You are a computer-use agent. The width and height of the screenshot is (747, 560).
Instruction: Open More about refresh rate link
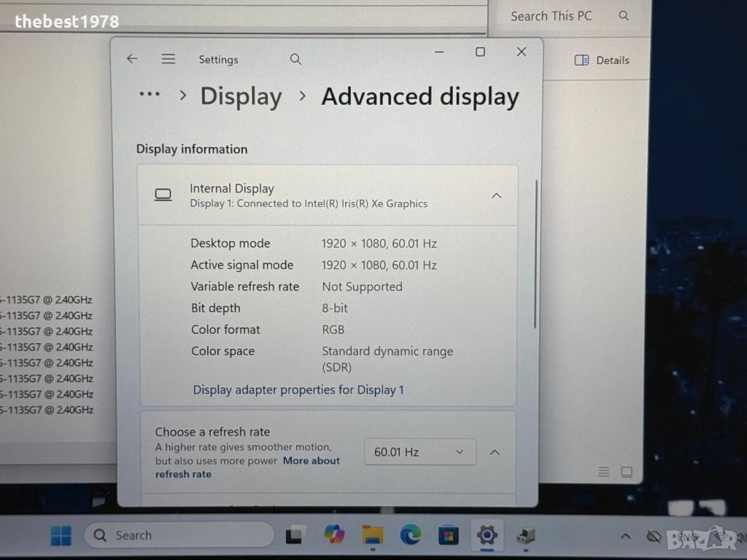tap(311, 461)
